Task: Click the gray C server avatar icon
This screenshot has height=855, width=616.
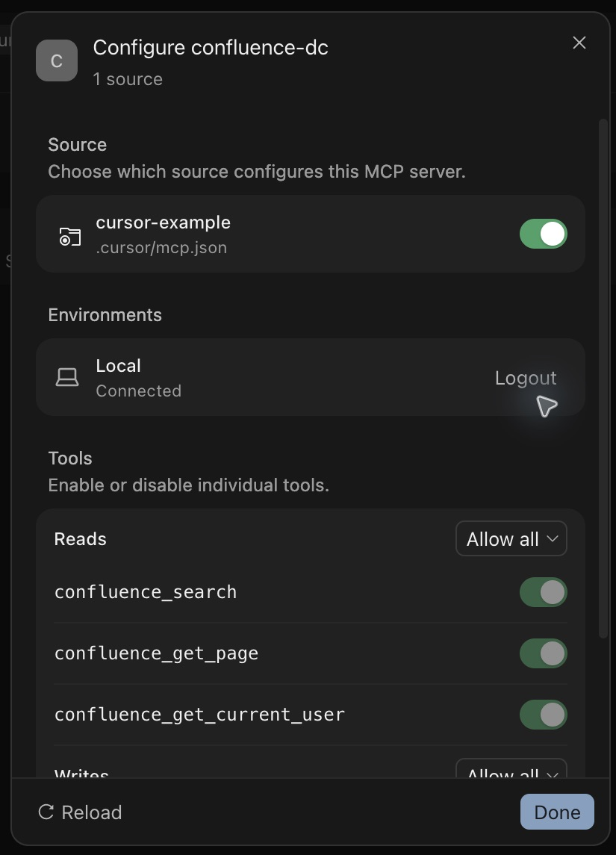Action: tap(57, 60)
